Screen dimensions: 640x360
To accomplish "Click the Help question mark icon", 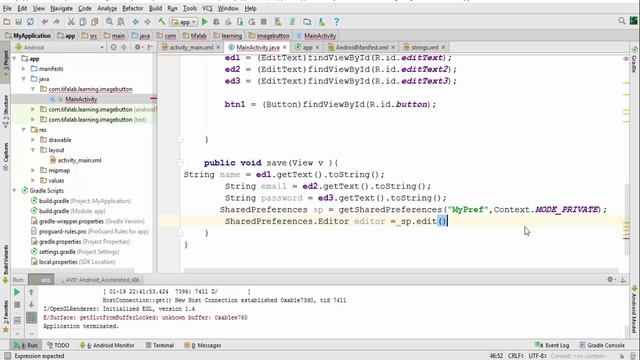I will point(336,22).
